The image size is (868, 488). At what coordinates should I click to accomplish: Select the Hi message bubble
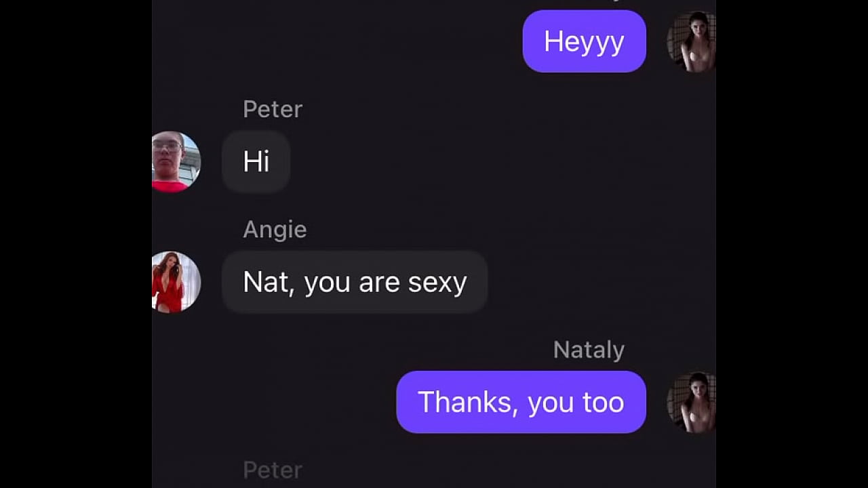256,161
